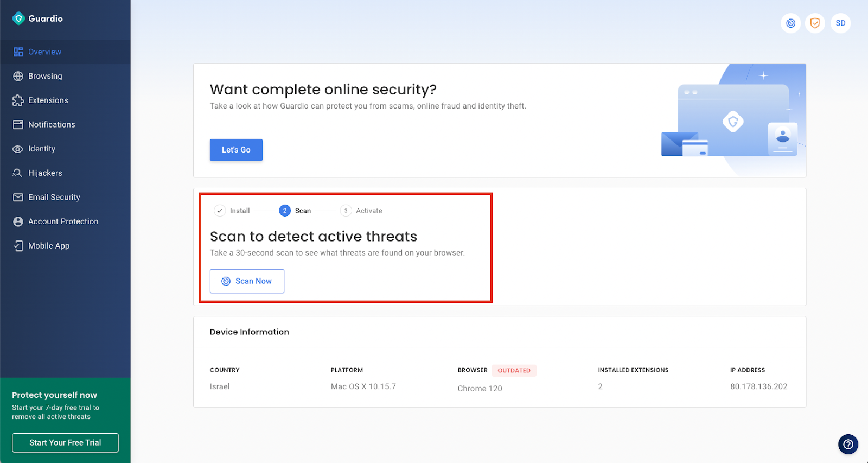Screen dimensions: 868x463
Task: Click Start Your Free Trial button
Action: 65,442
